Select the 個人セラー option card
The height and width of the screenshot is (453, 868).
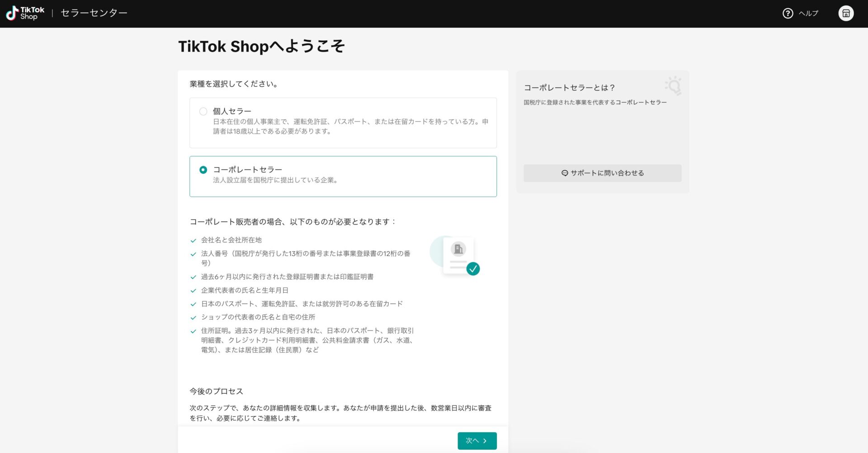coord(343,122)
